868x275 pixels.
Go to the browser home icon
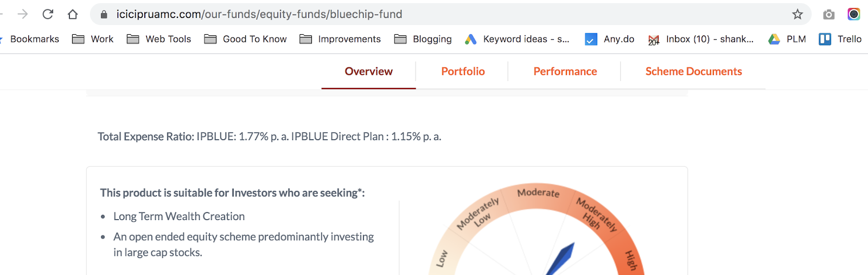tap(73, 14)
